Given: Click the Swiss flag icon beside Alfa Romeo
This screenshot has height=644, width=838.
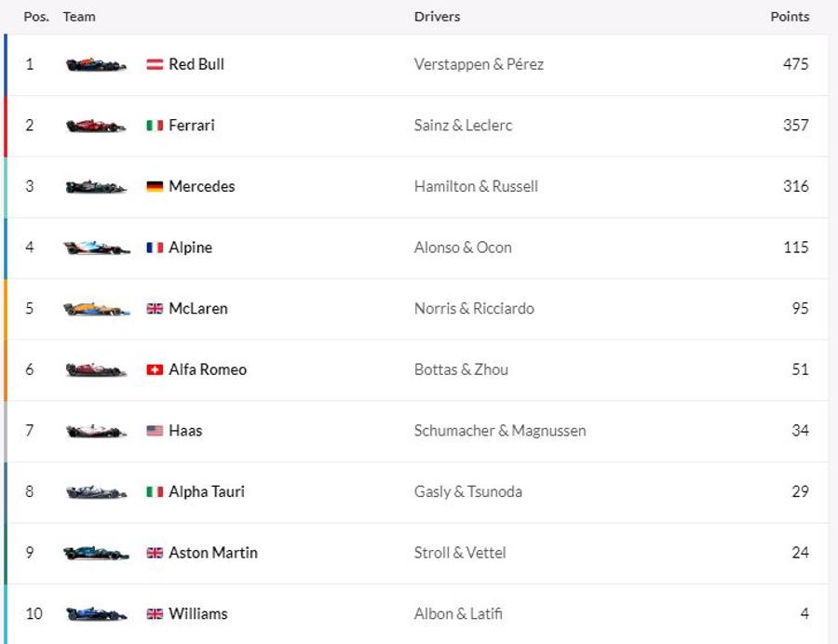Looking at the screenshot, I should pos(155,369).
